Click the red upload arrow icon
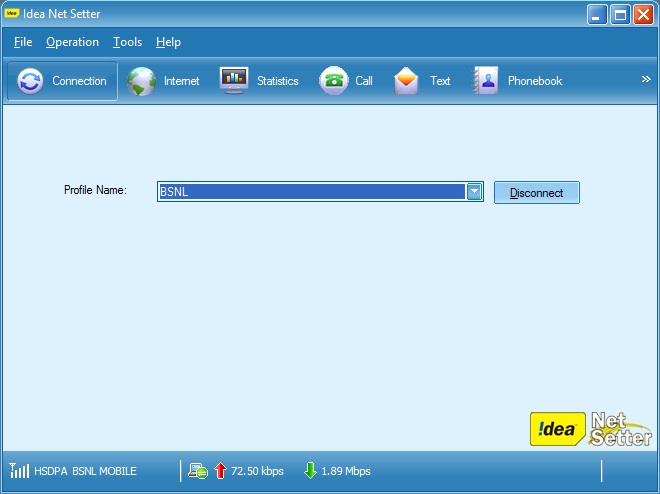Image resolution: width=660 pixels, height=494 pixels. click(x=220, y=470)
